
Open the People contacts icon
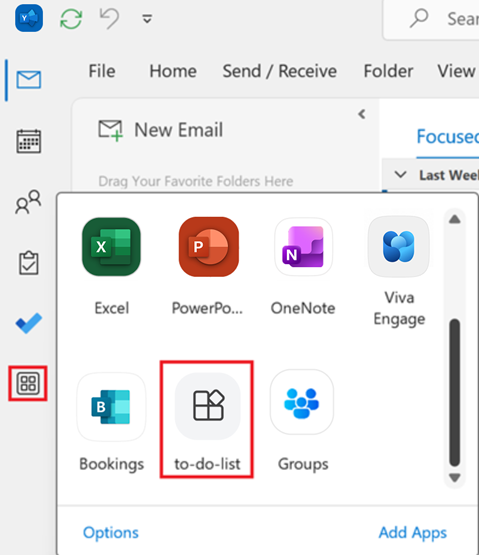(28, 202)
